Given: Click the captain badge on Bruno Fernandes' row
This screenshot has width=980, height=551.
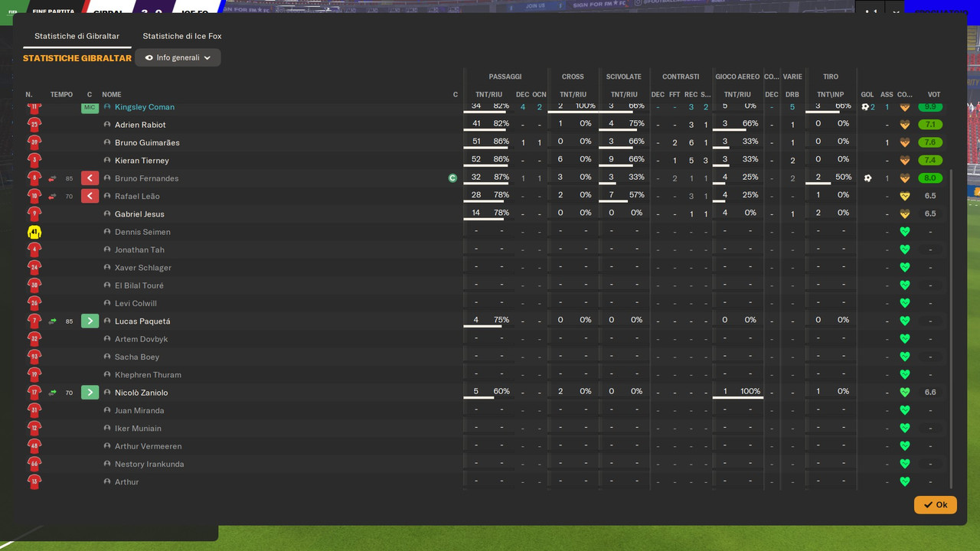Looking at the screenshot, I should 452,178.
